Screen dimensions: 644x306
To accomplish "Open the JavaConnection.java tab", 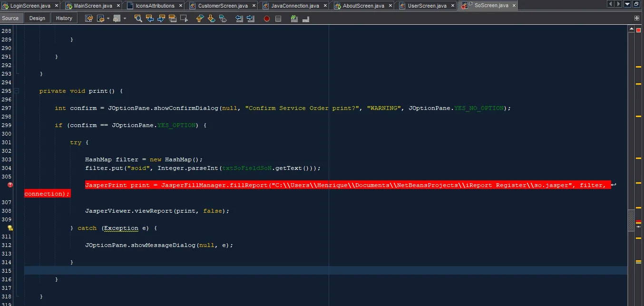I will click(295, 6).
